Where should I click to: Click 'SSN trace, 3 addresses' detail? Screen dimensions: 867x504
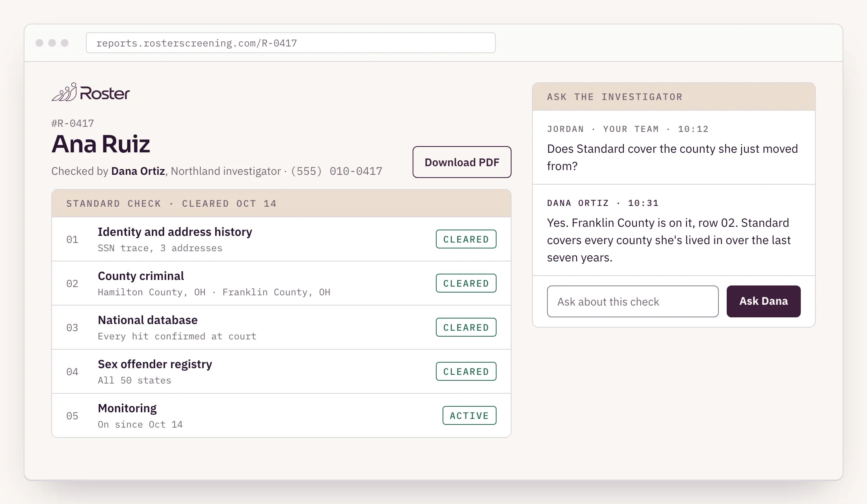(160, 248)
